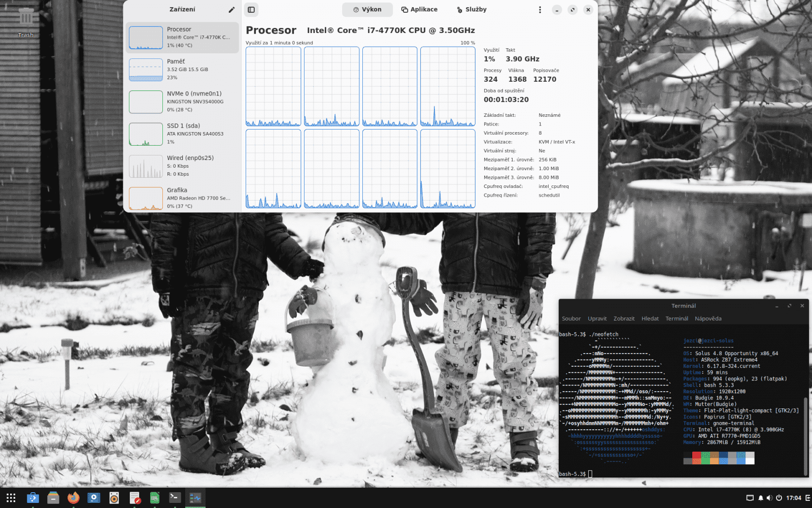This screenshot has height=508, width=812.
Task: Click the clock showing 17:04
Action: [x=794, y=498]
